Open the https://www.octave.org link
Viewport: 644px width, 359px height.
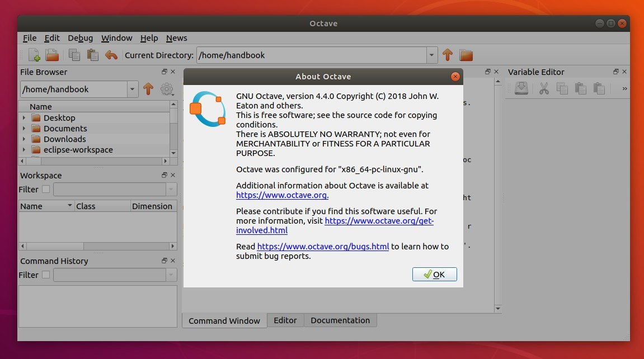point(282,195)
